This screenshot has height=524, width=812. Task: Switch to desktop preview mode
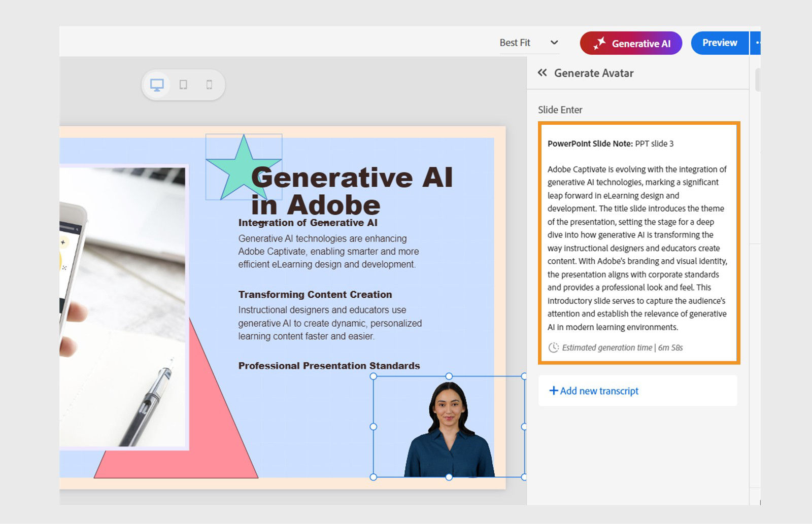tap(158, 85)
